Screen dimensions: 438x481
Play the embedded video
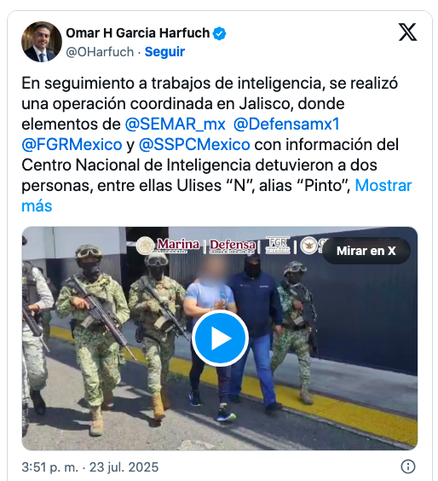point(220,338)
